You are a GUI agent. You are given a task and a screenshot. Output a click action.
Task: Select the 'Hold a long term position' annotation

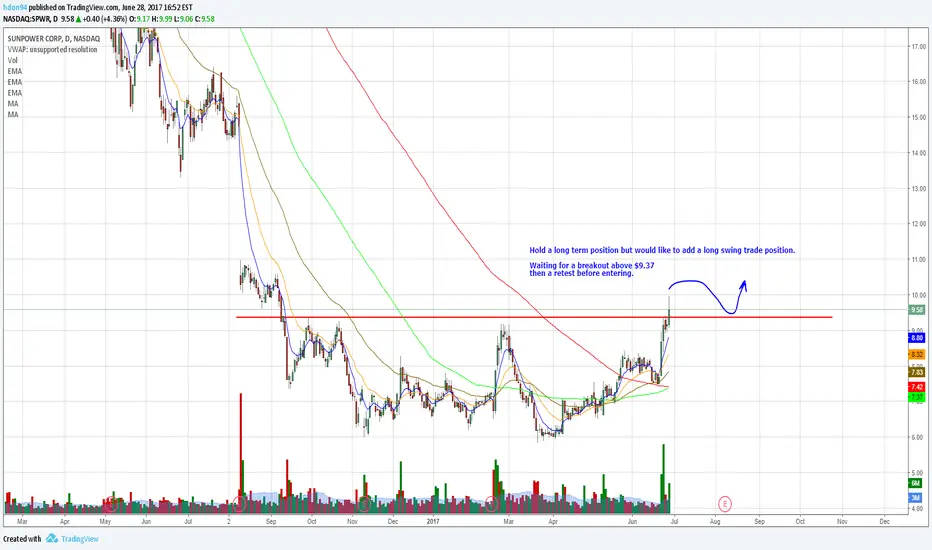pos(662,250)
